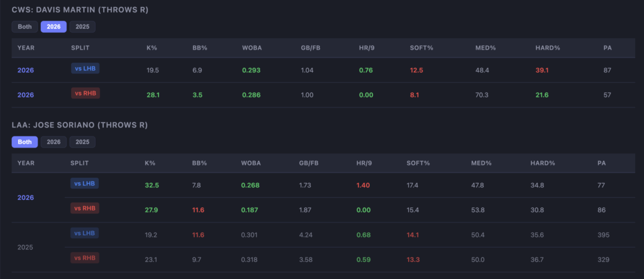Select the 2026 tab under Davis Martin
Image resolution: width=644 pixels, height=279 pixels.
pyautogui.click(x=53, y=26)
